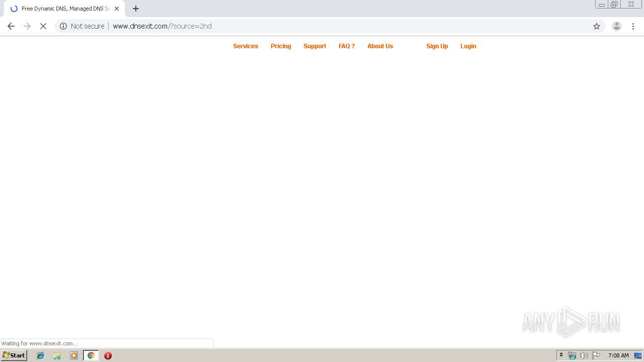
Task: Minimize the Chrome window
Action: 602,4
